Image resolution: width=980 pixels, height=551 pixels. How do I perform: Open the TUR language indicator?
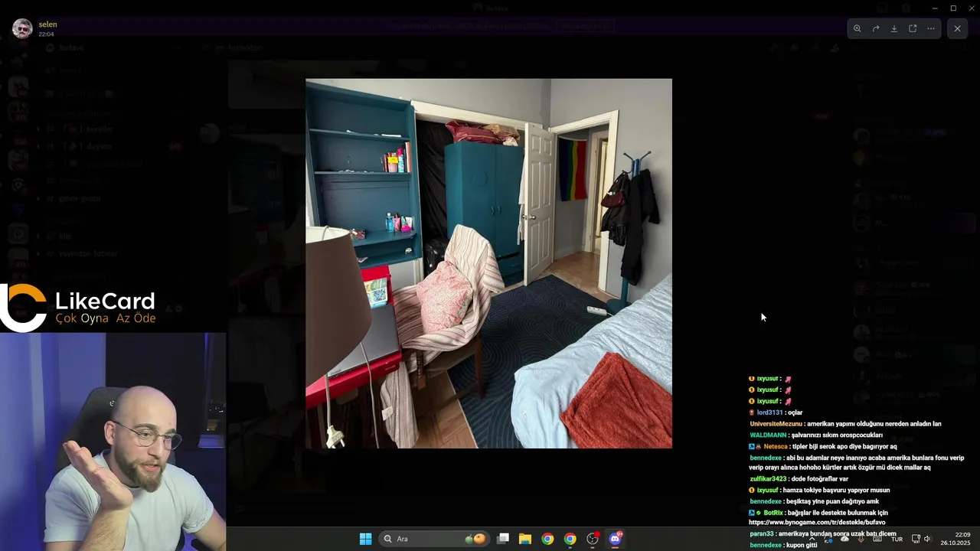897,539
